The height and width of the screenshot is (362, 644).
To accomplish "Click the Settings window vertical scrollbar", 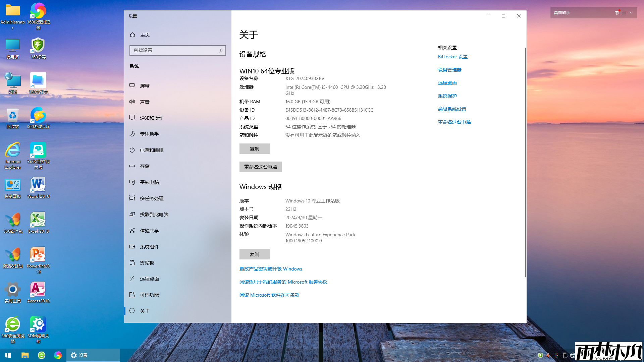I will coord(525,163).
